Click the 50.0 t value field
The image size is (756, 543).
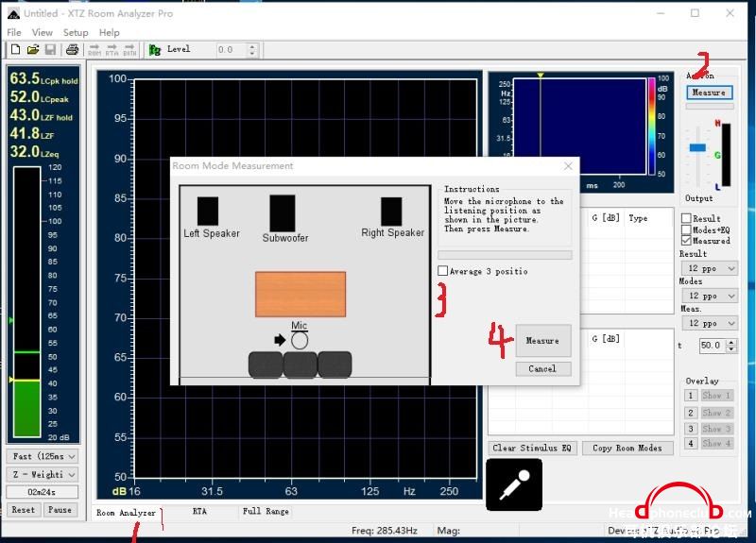(713, 345)
